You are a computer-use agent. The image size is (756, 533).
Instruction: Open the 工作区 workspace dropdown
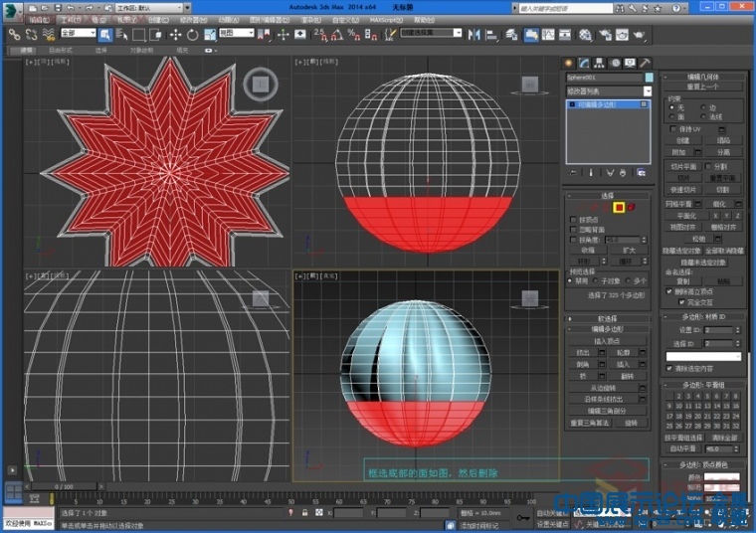click(x=153, y=8)
